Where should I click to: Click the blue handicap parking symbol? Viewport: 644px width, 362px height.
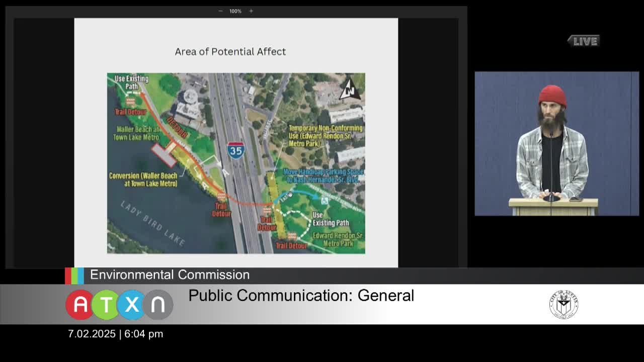tap(325, 201)
